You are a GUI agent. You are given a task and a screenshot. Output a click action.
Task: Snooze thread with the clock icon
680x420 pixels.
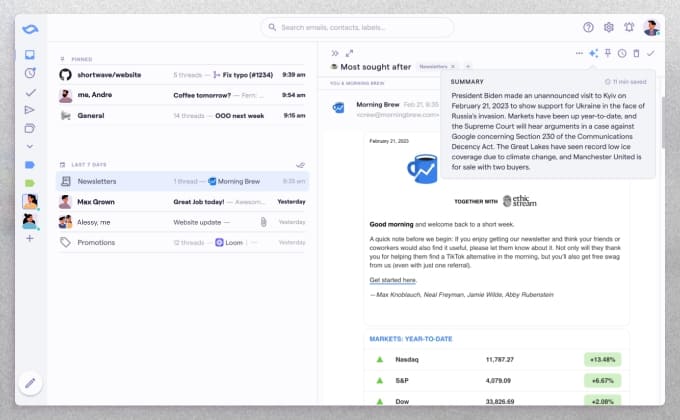622,53
